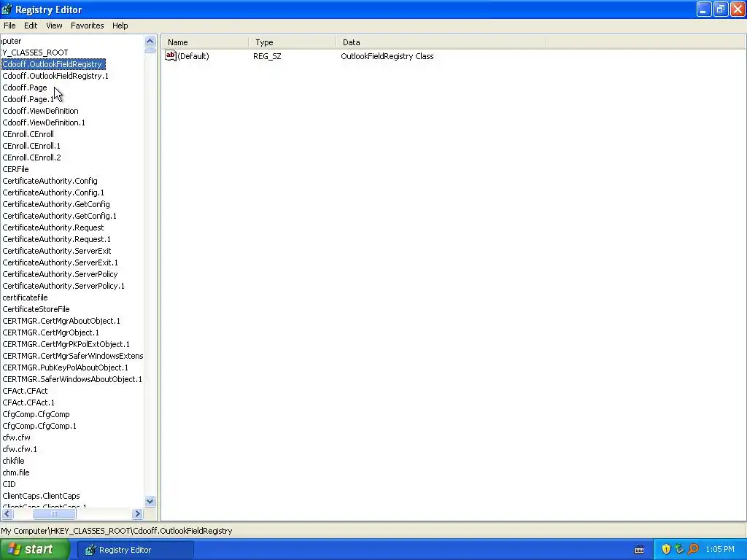
Task: Select CERTMGR.CertMgrAboutObject.1 key
Action: [61, 321]
